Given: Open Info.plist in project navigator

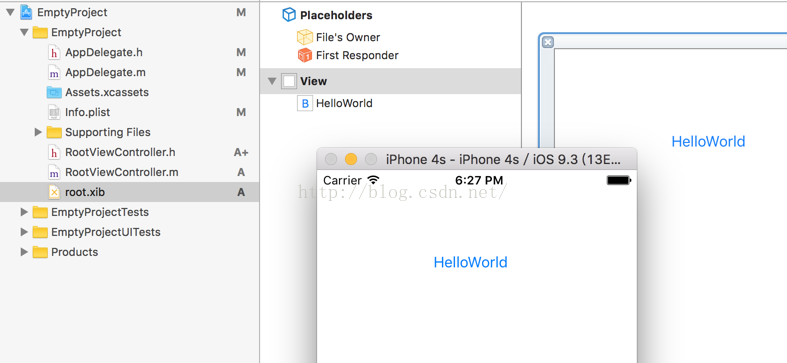Looking at the screenshot, I should (88, 112).
